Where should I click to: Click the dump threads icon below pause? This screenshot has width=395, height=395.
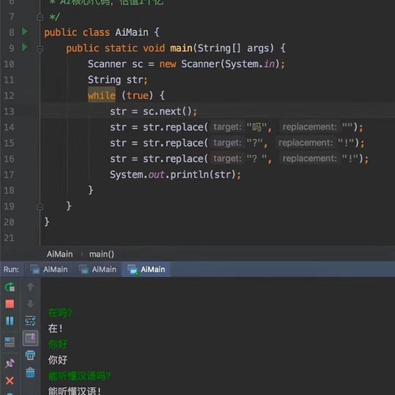10,342
